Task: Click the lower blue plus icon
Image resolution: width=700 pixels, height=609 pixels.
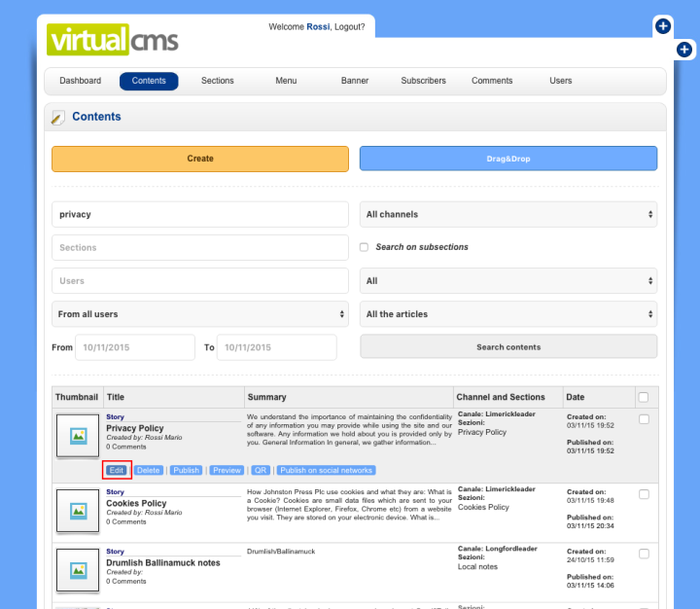Action: pyautogui.click(x=683, y=49)
